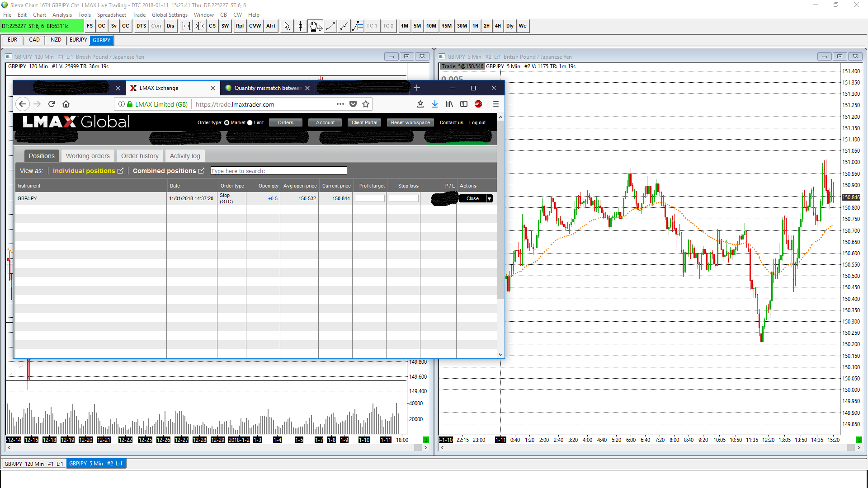Open the Firefox hamburger menu
This screenshot has width=868, height=488.
(496, 104)
